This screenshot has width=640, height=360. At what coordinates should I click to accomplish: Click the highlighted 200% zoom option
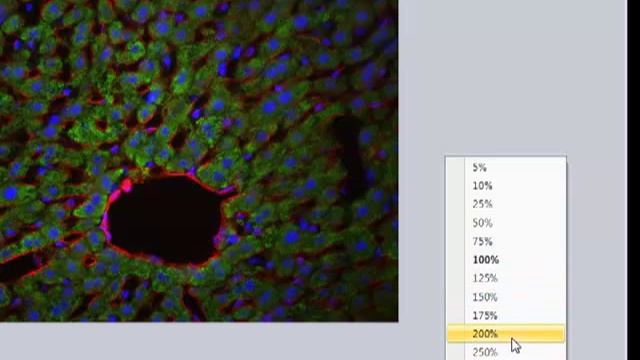[506, 333]
